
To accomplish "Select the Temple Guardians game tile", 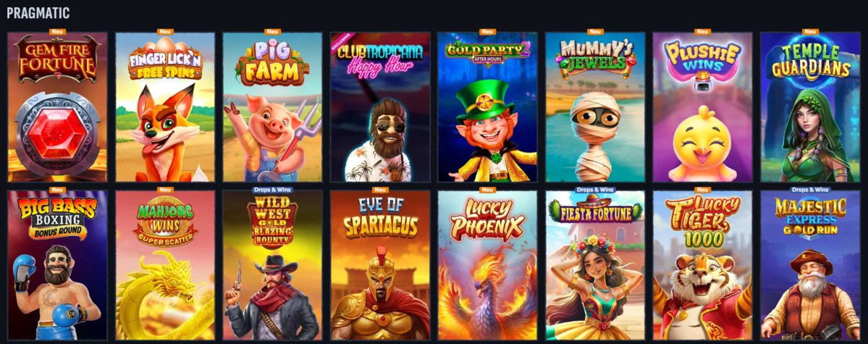I will point(810,107).
